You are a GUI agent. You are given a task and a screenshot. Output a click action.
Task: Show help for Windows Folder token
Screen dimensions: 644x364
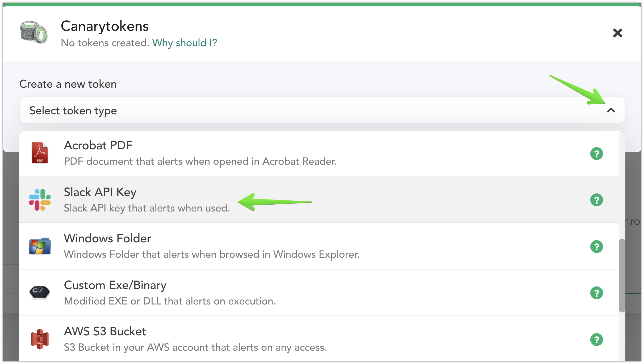point(596,247)
